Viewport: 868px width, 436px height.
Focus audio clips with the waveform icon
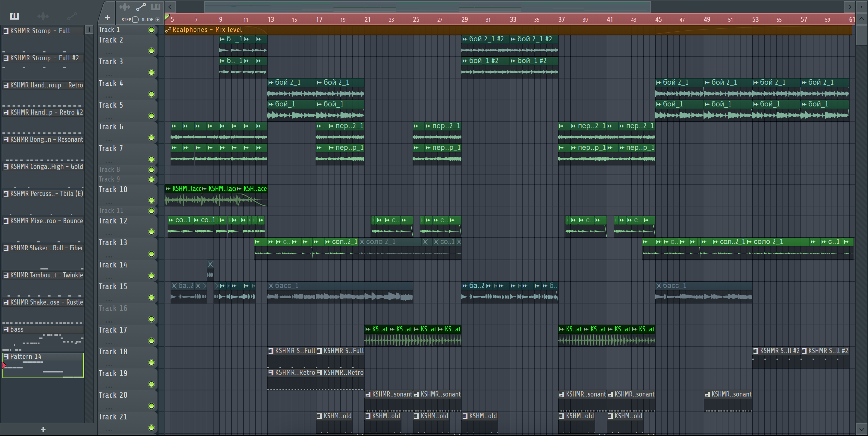pyautogui.click(x=125, y=7)
